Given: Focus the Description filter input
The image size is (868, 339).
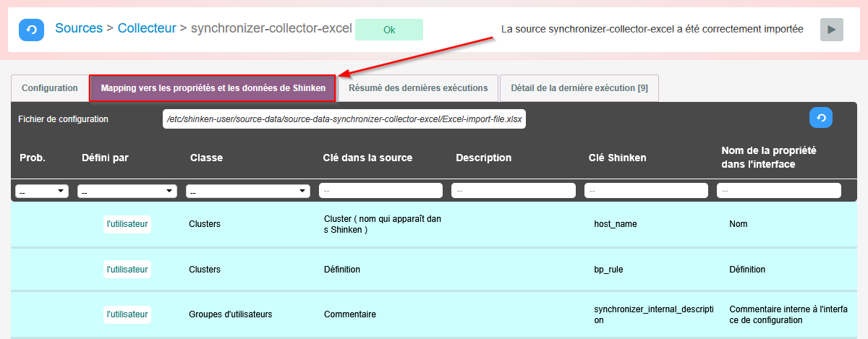Looking at the screenshot, I should coord(513,191).
